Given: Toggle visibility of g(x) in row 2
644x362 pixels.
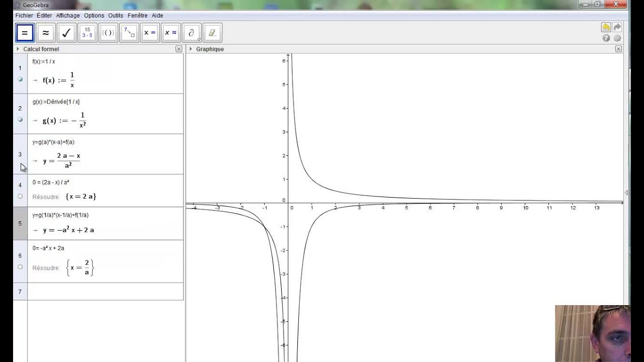Looking at the screenshot, I should [x=20, y=120].
